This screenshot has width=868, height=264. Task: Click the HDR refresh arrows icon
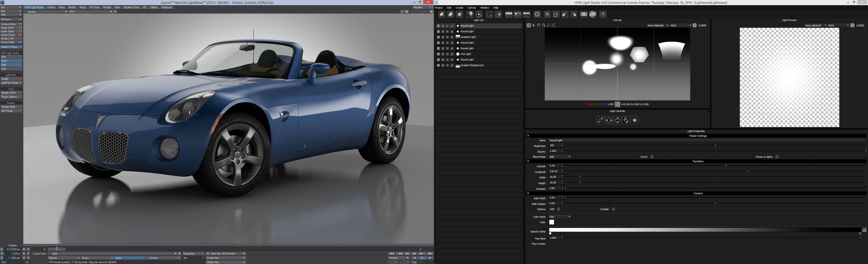[593, 14]
